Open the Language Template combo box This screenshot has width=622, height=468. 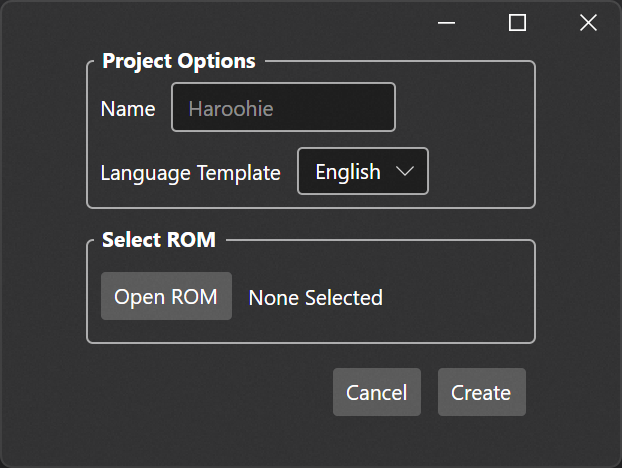(363, 171)
